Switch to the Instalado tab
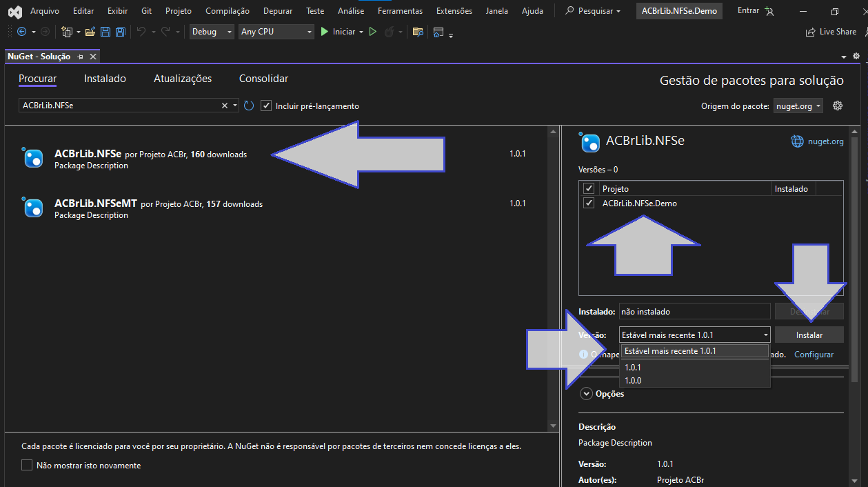This screenshot has height=487, width=868. click(x=105, y=79)
